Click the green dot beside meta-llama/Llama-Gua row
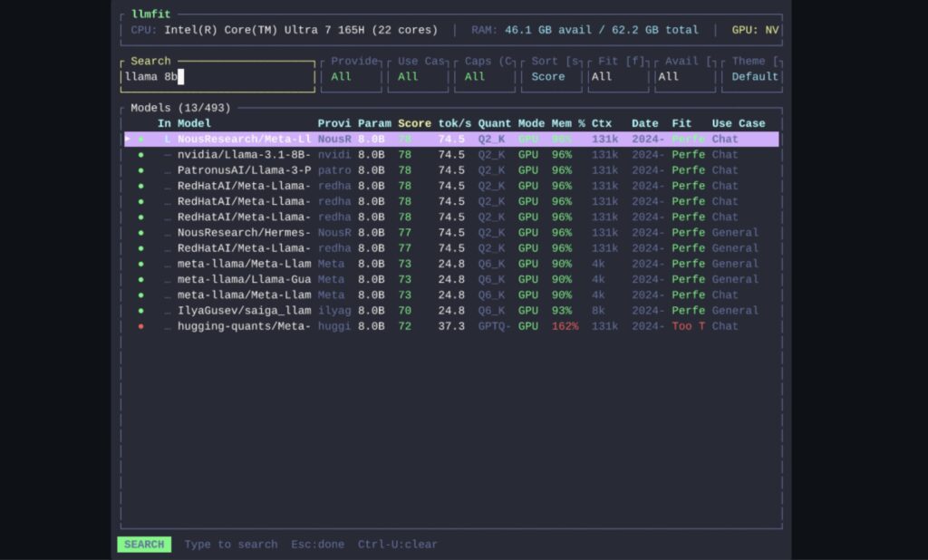 pyautogui.click(x=140, y=279)
